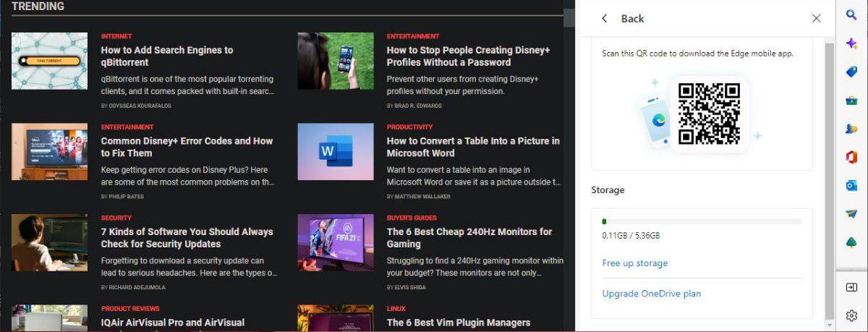Image resolution: width=868 pixels, height=332 pixels.
Task: Click the security updates article thumbnail
Action: tap(49, 242)
